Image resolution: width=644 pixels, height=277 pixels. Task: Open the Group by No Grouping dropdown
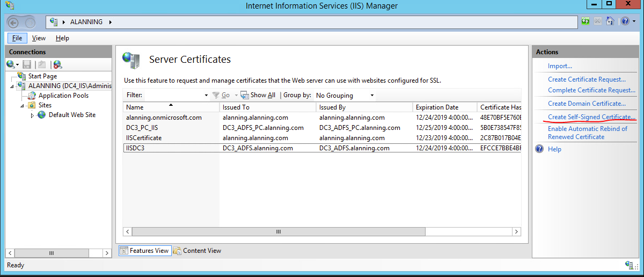point(372,96)
